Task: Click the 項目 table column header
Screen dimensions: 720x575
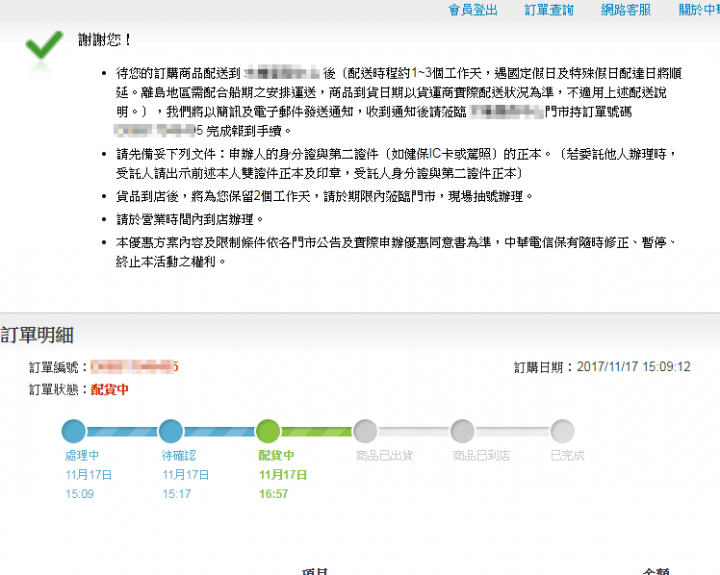Action: [315, 571]
